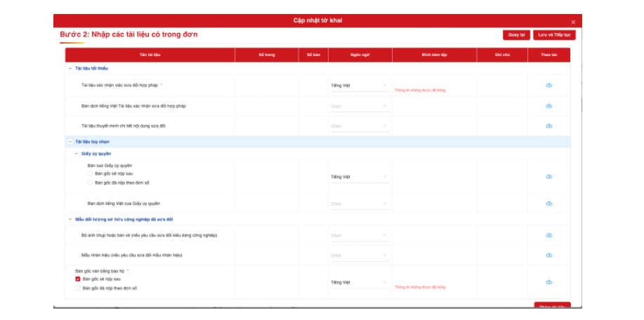Screen dimensions: 644x320
Task: Click the Quay lại button
Action: [x=516, y=35]
